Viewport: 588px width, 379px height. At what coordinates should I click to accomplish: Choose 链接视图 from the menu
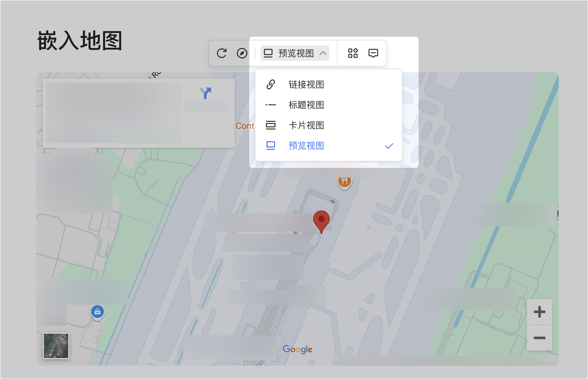pos(306,84)
